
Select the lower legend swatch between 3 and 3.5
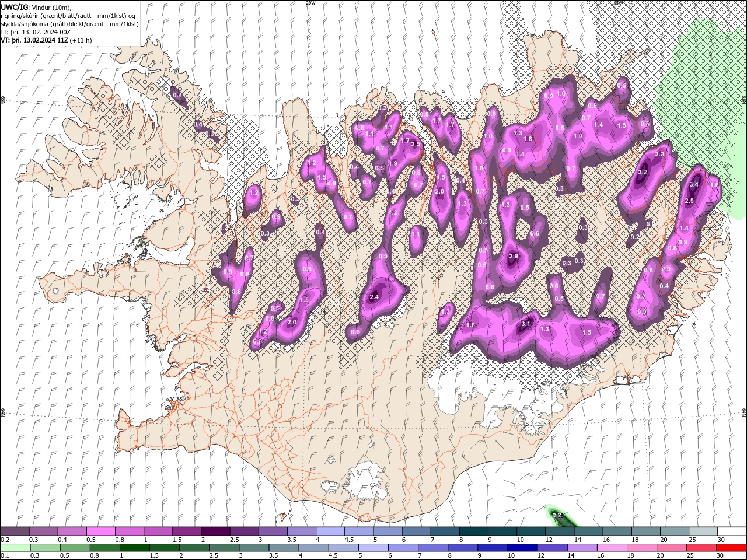pos(254,548)
